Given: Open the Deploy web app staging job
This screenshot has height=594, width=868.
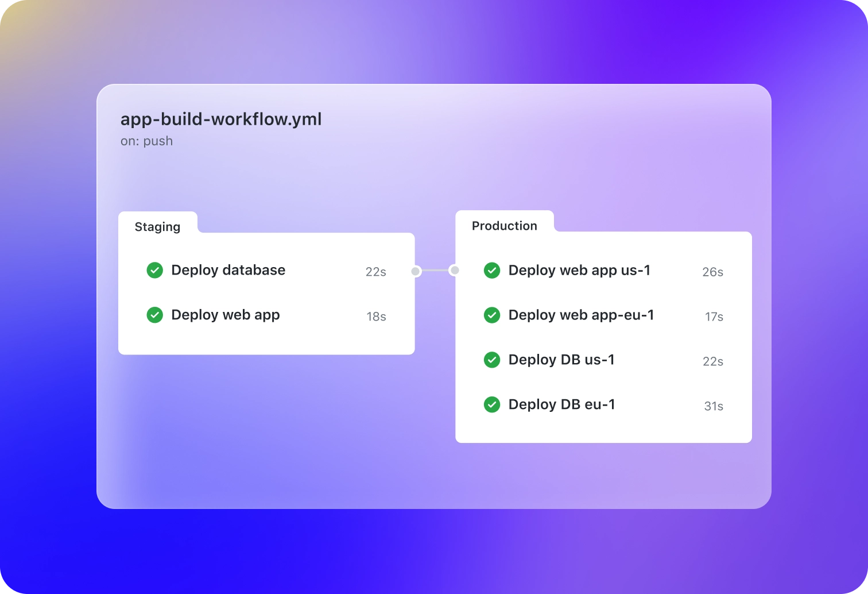Looking at the screenshot, I should coord(225,315).
